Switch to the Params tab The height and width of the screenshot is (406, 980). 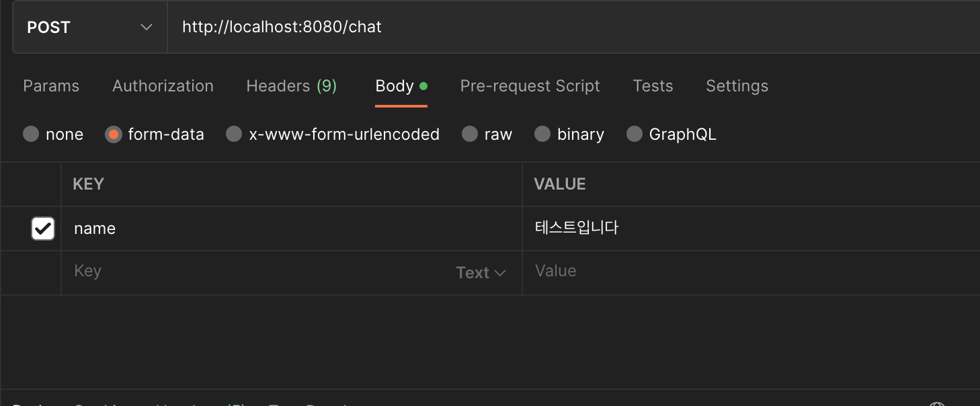(51, 86)
